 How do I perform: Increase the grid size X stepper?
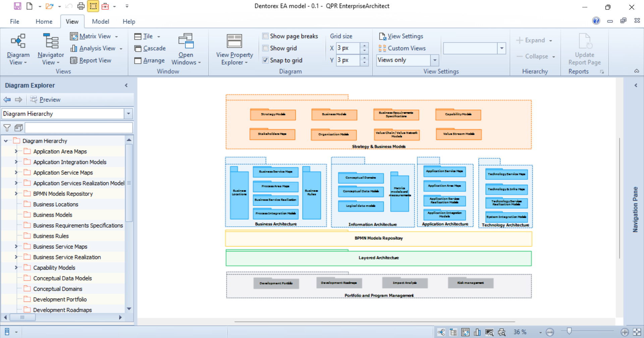point(365,45)
